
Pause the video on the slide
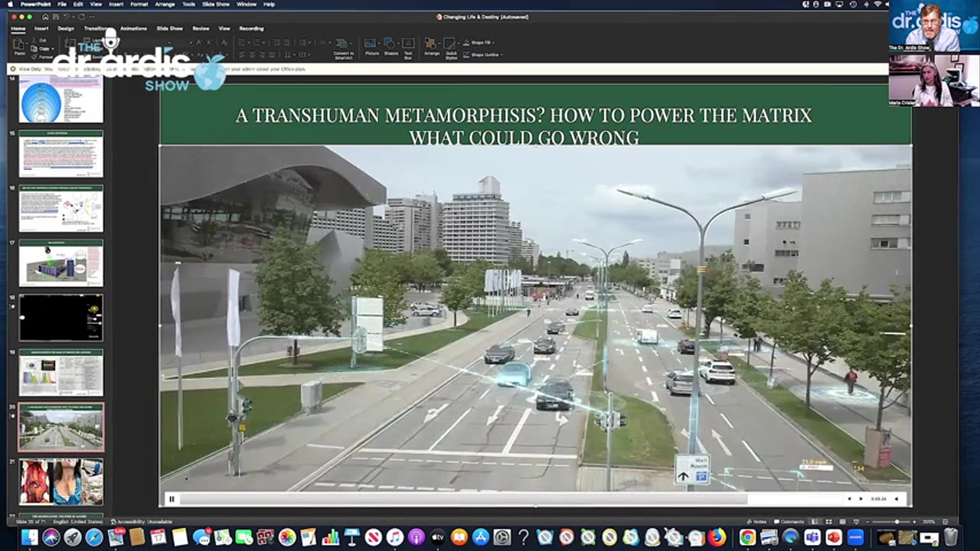coord(171,499)
